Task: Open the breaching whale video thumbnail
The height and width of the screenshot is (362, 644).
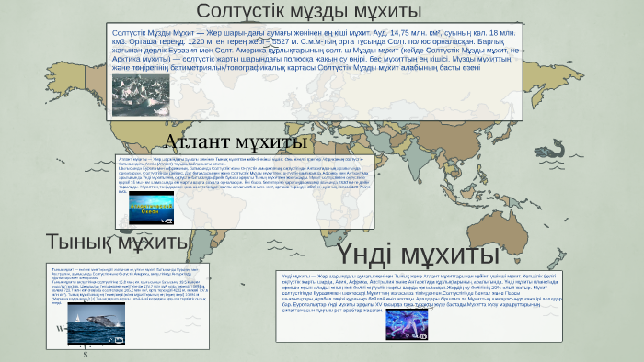Action: pyautogui.click(x=96, y=323)
